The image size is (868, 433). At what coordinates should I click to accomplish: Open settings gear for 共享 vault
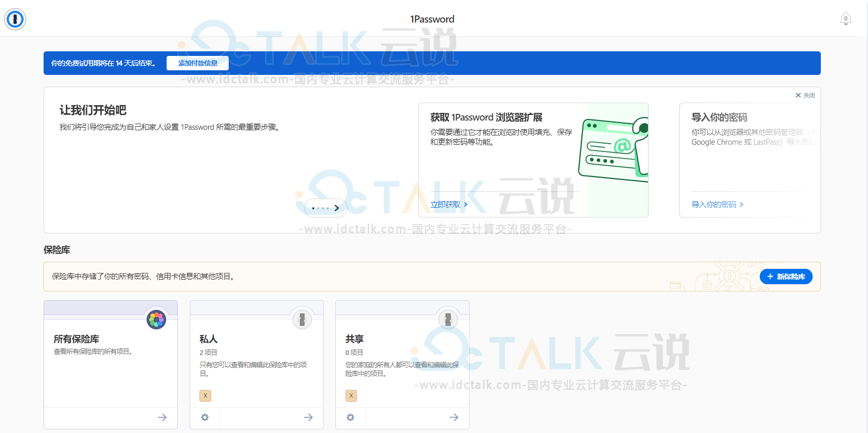(x=350, y=418)
